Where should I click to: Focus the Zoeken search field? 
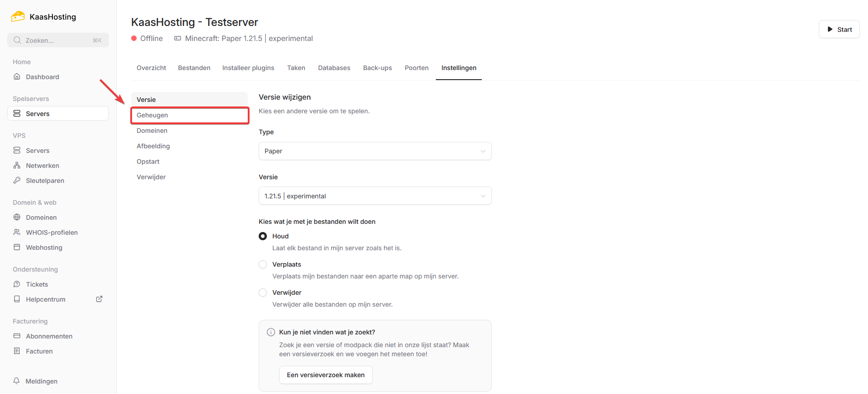58,40
